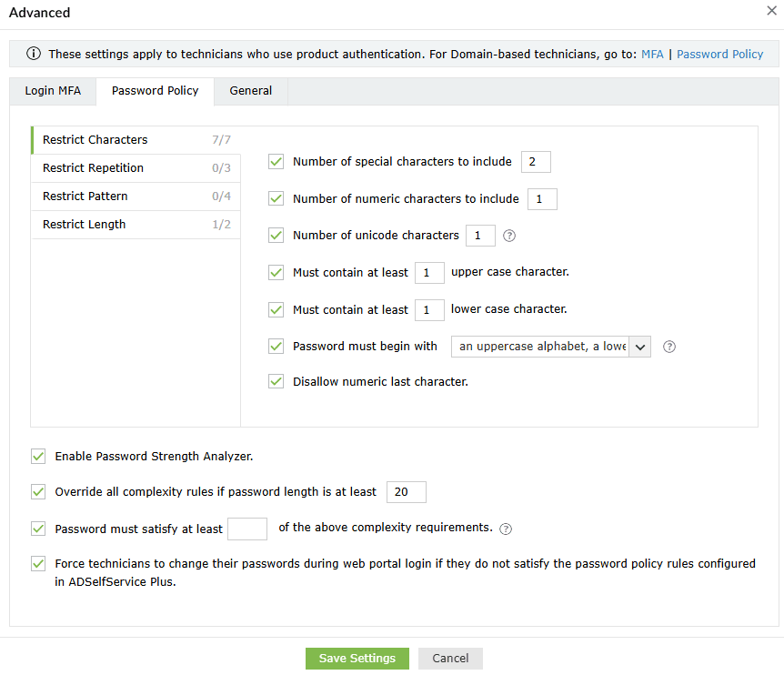Select the Restrict Repetition category
Image resolution: width=784 pixels, height=675 pixels.
[93, 167]
